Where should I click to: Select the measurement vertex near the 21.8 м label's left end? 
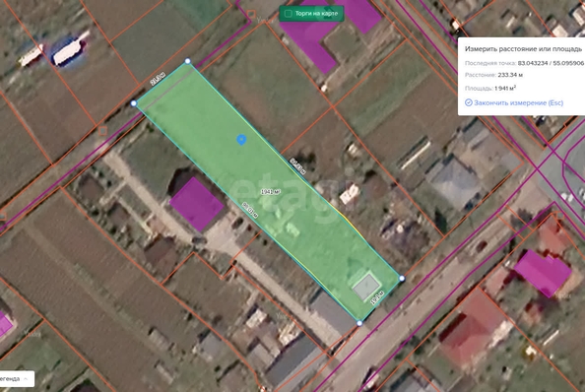tap(134, 103)
